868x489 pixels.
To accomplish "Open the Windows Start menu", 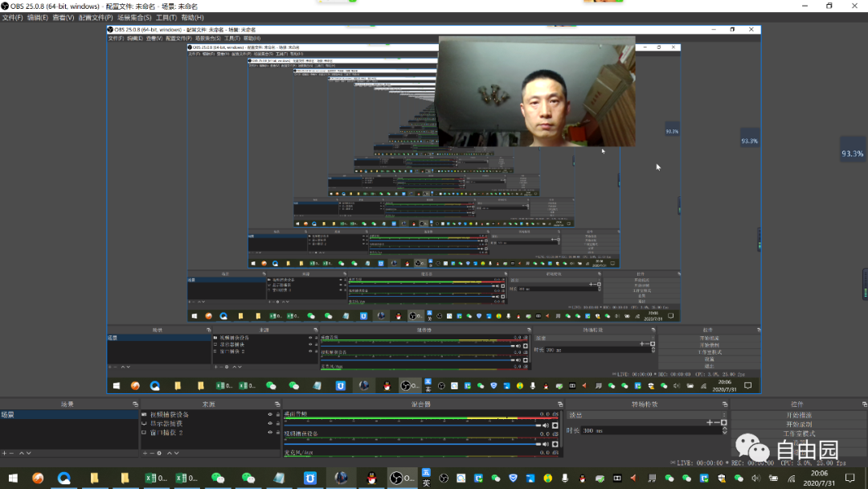I will coord(13,478).
